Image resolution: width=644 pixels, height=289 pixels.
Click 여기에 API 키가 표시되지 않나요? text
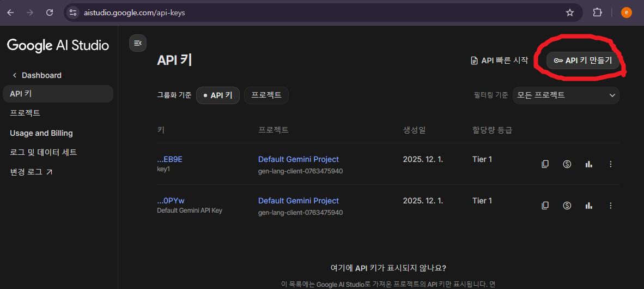(x=388, y=268)
